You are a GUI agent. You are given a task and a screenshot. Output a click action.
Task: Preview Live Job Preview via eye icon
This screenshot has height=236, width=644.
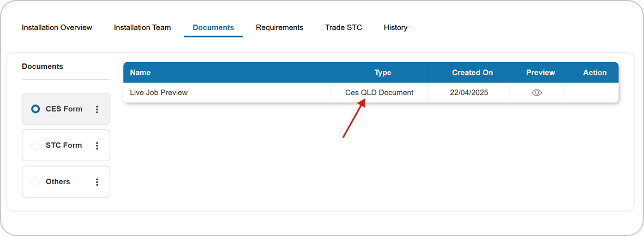[537, 92]
